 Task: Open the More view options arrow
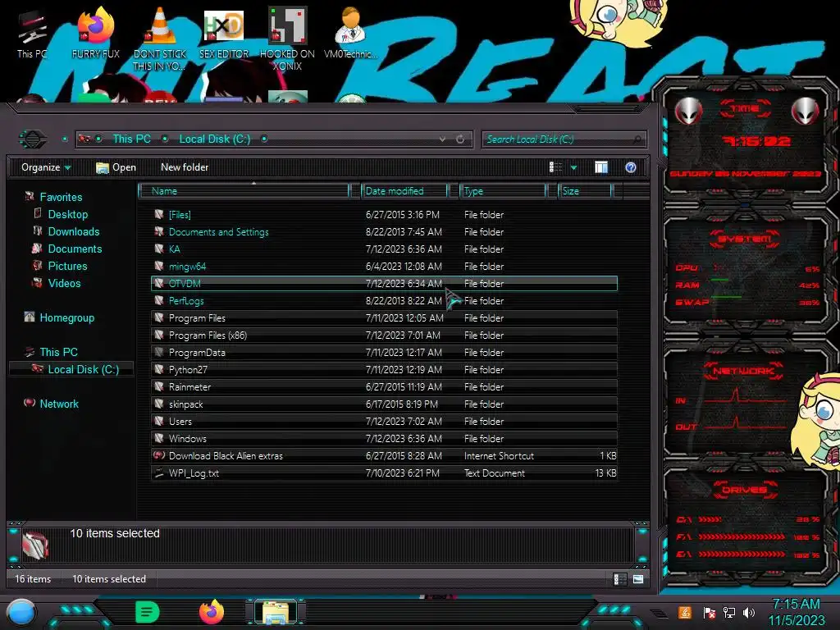573,167
